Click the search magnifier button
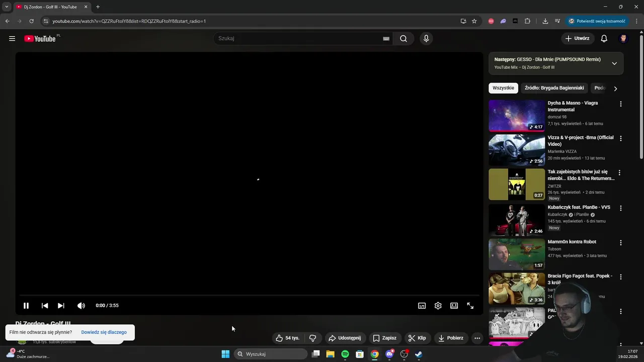Screen dimensions: 644x362 (x=404, y=39)
